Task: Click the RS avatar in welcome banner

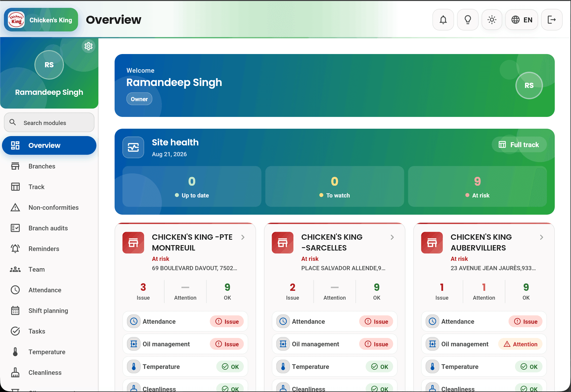Action: point(529,85)
